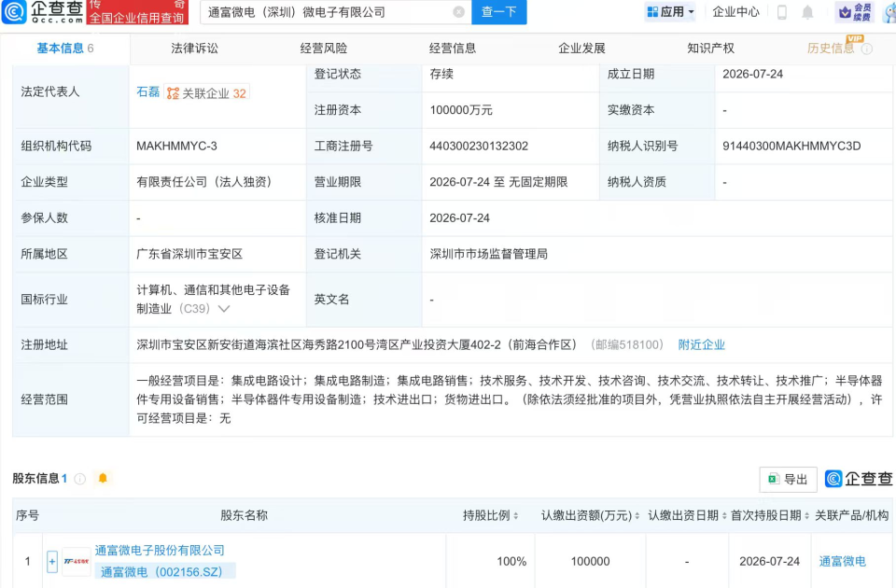The height and width of the screenshot is (588, 896).
Task: Click the info icon beside 股东信息
Action: pos(80,479)
